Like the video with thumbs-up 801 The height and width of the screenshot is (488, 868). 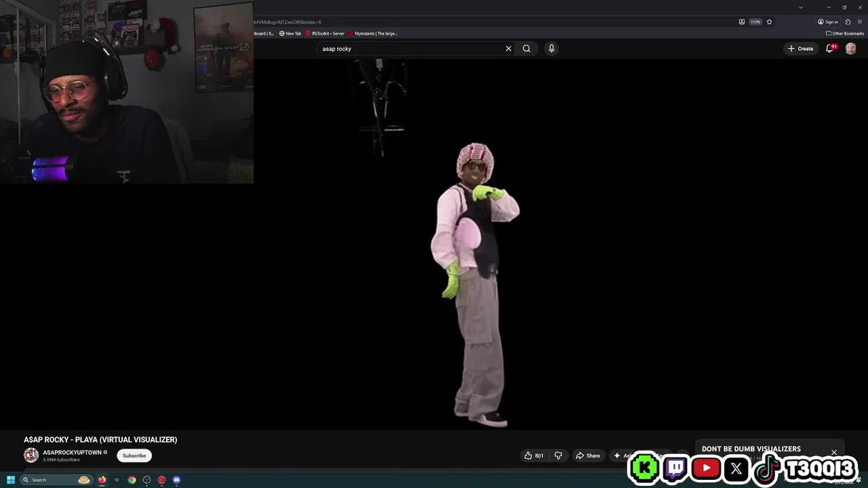[x=534, y=455]
